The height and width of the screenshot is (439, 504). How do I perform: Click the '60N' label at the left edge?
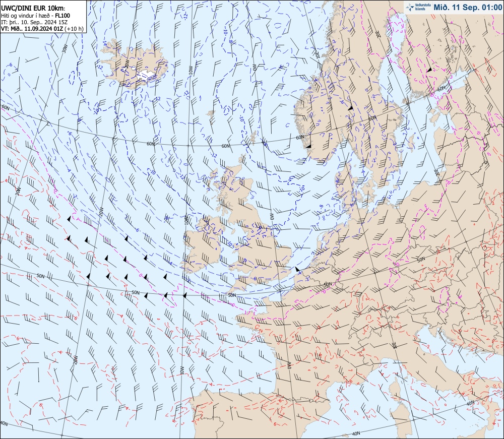(6, 107)
